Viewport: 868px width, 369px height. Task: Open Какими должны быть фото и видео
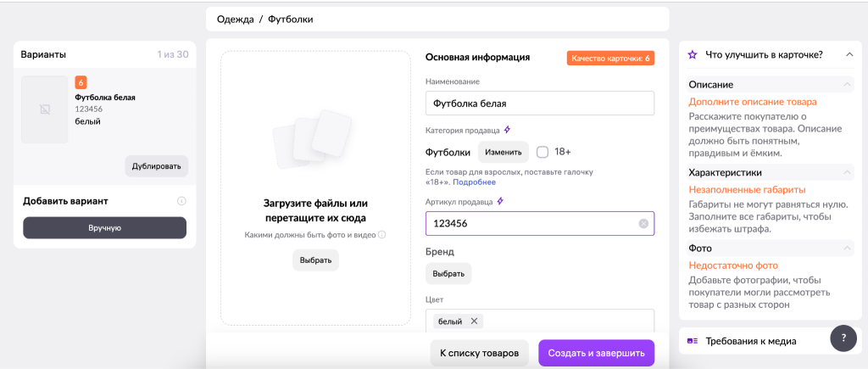coord(310,235)
